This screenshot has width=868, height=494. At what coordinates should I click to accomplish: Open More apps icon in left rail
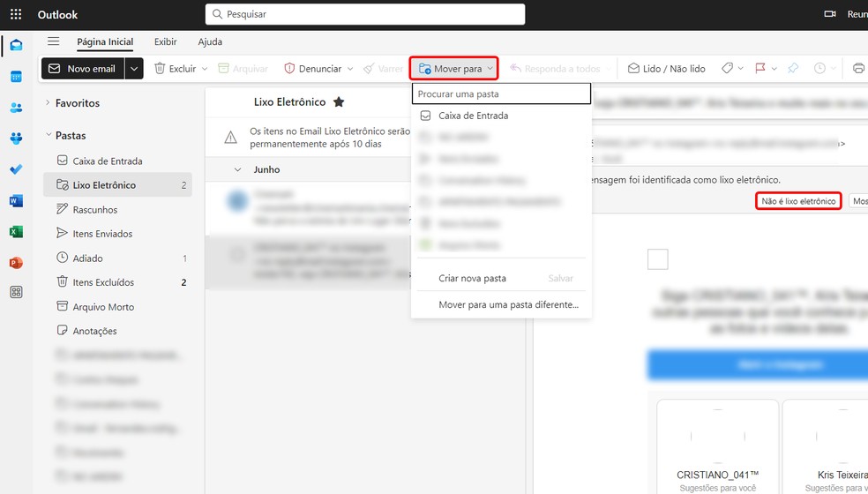tap(16, 292)
